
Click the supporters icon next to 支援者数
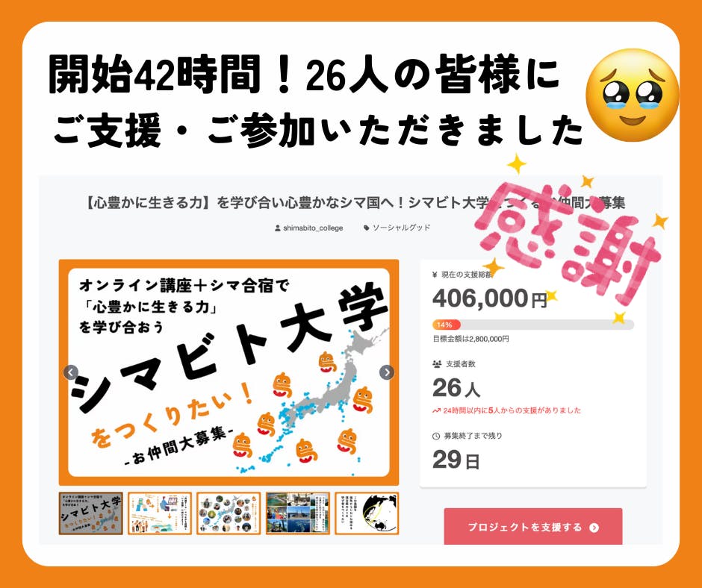437,364
